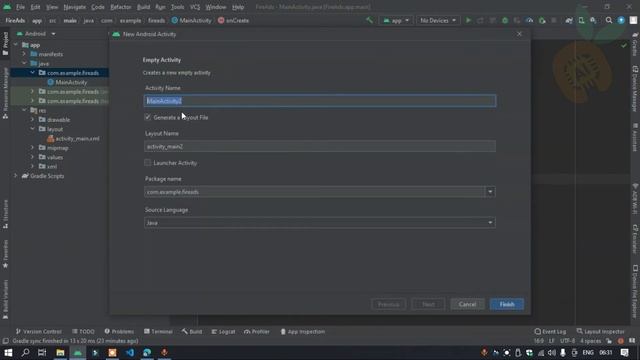This screenshot has height=360, width=640.
Task: Open the TODO tool window
Action: point(83,331)
